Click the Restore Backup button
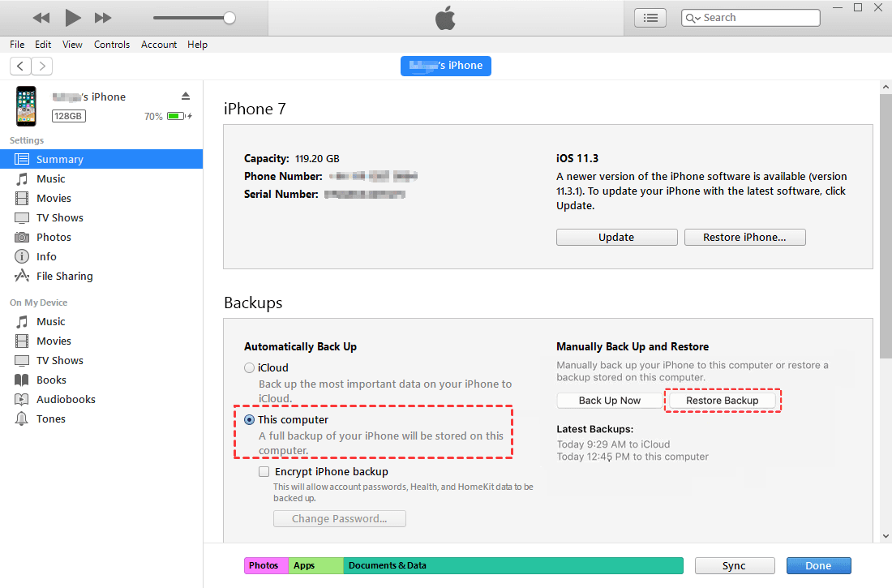 (x=722, y=401)
